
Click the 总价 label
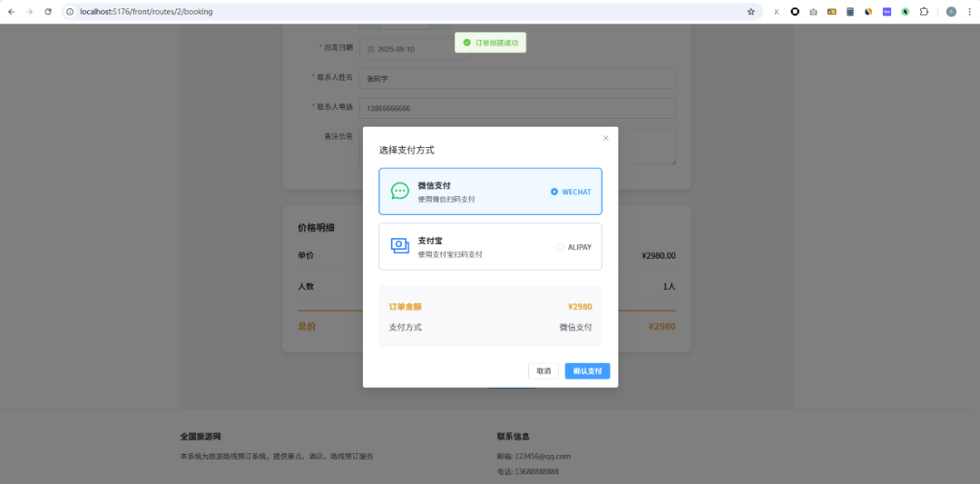tap(307, 326)
